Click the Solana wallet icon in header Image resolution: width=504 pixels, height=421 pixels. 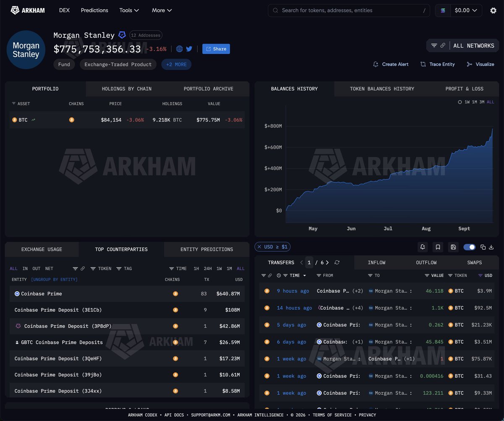click(443, 11)
